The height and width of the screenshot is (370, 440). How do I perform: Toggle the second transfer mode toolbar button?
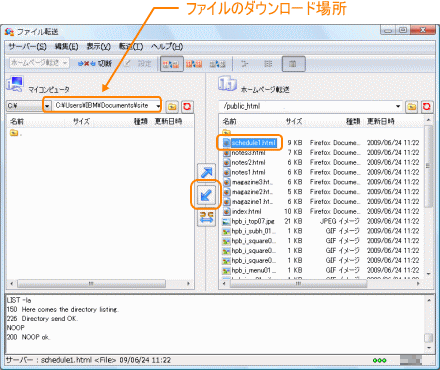(194, 64)
